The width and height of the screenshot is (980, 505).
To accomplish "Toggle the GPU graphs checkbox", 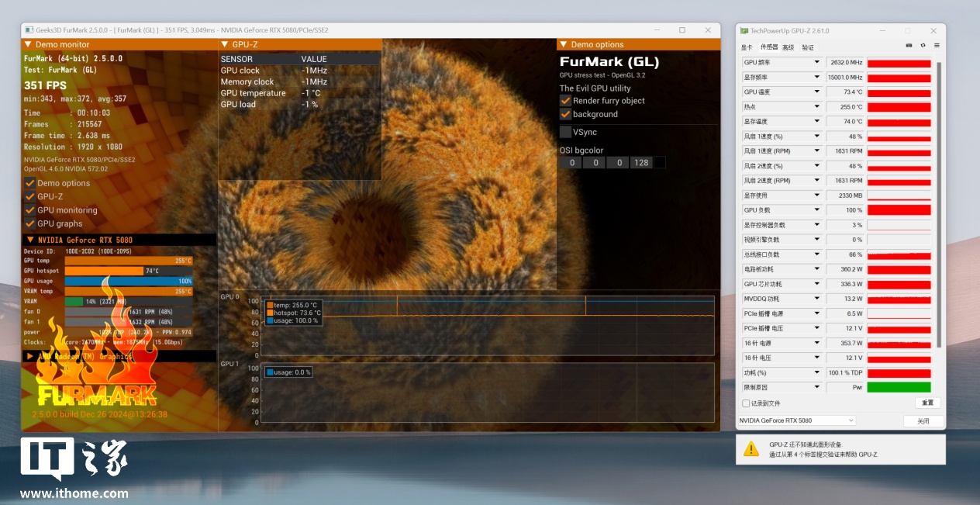I will [29, 223].
